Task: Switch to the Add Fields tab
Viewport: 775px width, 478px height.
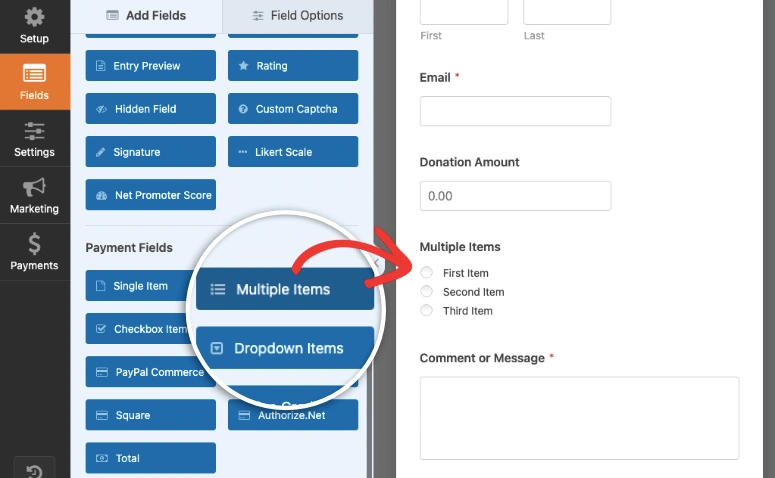Action: click(146, 16)
